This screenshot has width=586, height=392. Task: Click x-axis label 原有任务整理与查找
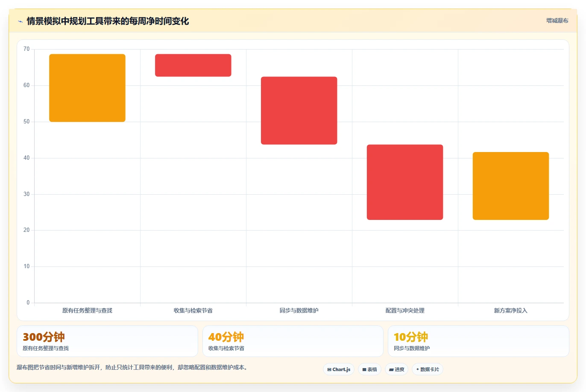click(x=87, y=310)
